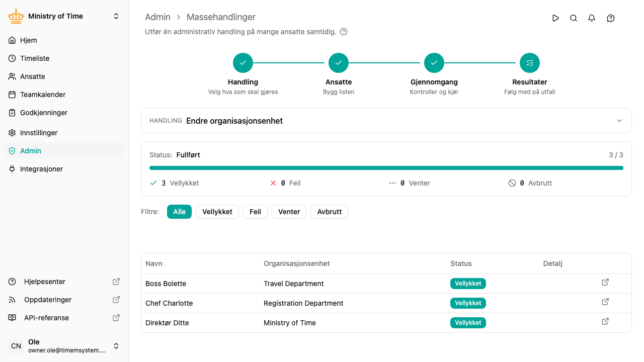Filter results by Feil
This screenshot has height=362, width=644.
pos(256,212)
